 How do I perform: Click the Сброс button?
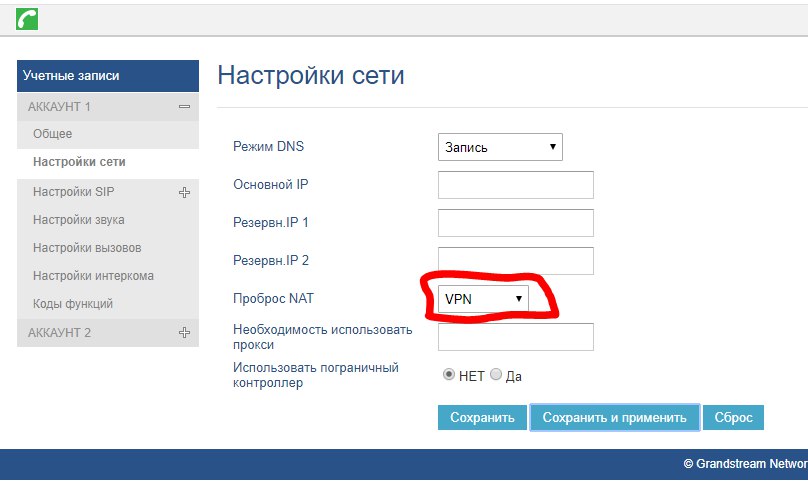(733, 417)
